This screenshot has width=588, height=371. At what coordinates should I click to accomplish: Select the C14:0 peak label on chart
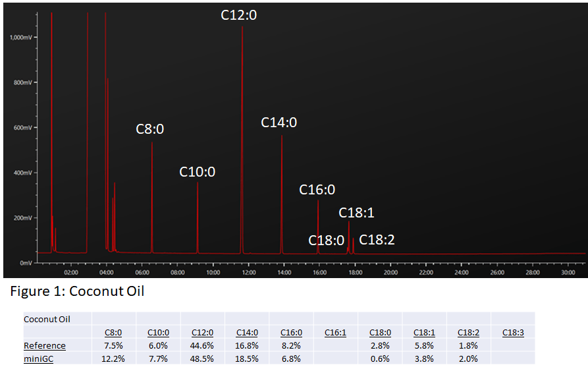(279, 123)
